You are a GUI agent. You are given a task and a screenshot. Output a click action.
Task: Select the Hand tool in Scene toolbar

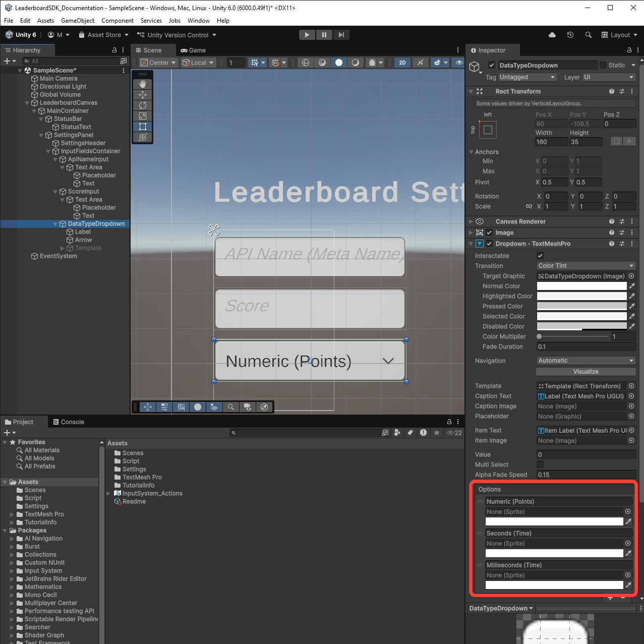[x=143, y=84]
